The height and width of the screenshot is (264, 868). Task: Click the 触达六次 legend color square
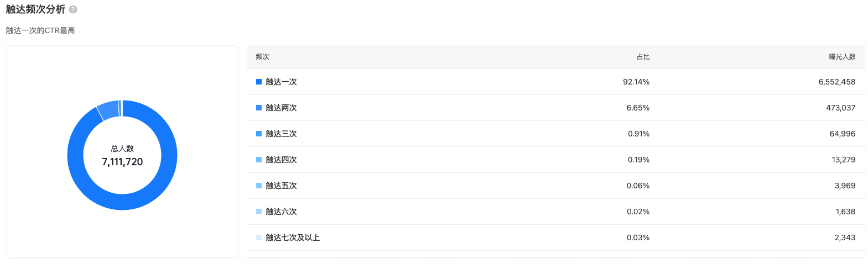(x=259, y=212)
